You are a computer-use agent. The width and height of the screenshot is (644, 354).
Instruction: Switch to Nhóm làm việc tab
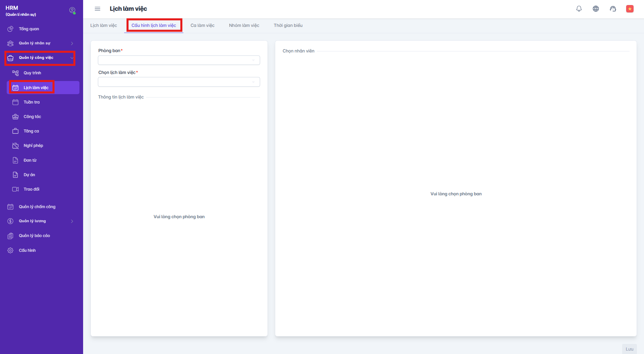244,26
